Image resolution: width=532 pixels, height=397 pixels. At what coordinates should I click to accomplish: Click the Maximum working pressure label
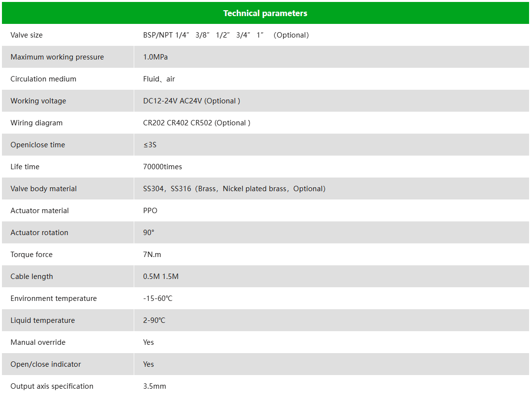[57, 57]
